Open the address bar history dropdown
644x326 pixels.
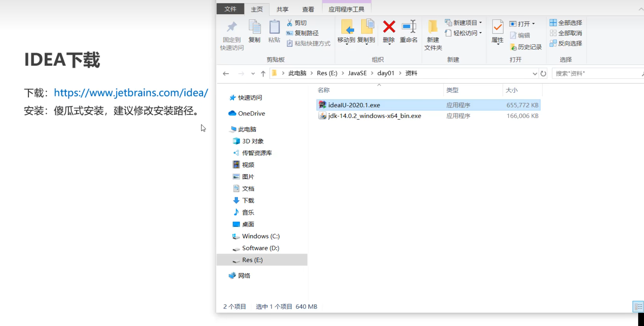point(534,73)
